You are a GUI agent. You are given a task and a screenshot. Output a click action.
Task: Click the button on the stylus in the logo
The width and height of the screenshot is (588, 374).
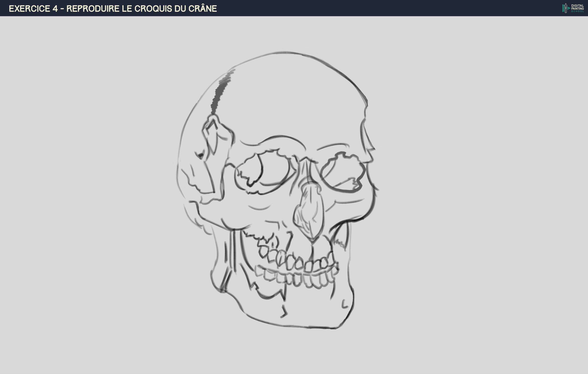click(566, 8)
